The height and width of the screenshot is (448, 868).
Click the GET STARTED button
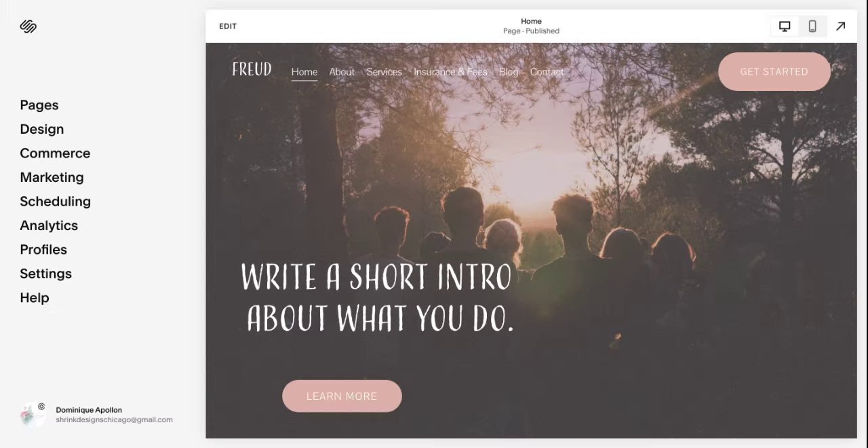tap(774, 71)
